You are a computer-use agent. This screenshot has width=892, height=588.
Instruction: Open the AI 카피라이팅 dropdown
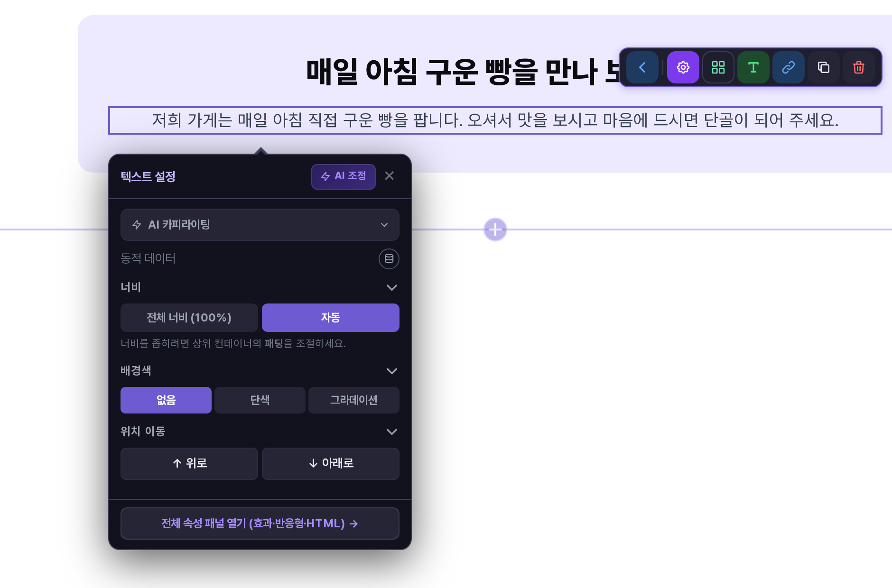(260, 225)
